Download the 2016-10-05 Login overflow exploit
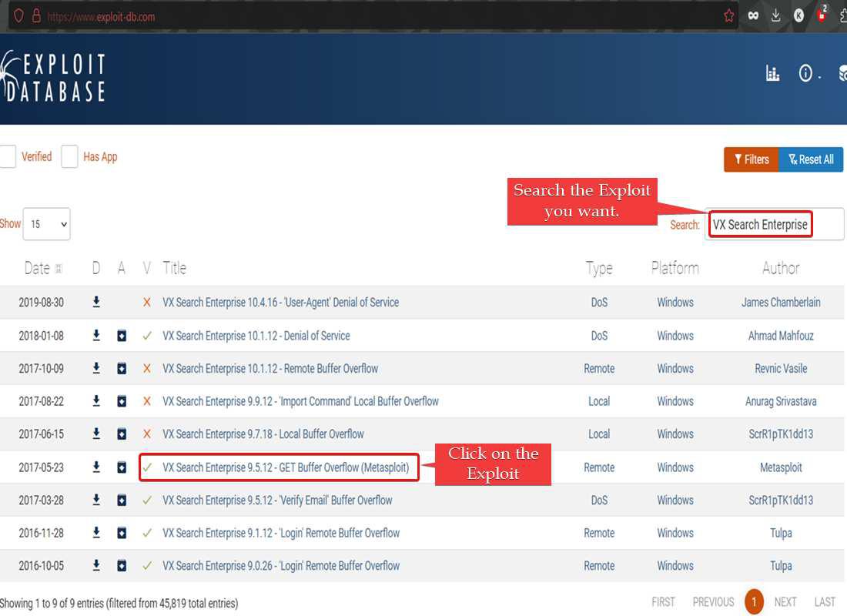 (96, 566)
